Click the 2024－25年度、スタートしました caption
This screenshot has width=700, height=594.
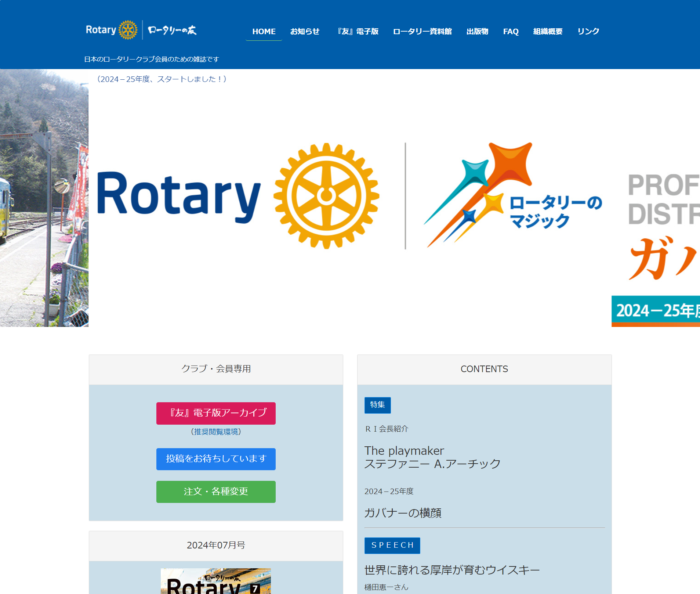point(162,79)
